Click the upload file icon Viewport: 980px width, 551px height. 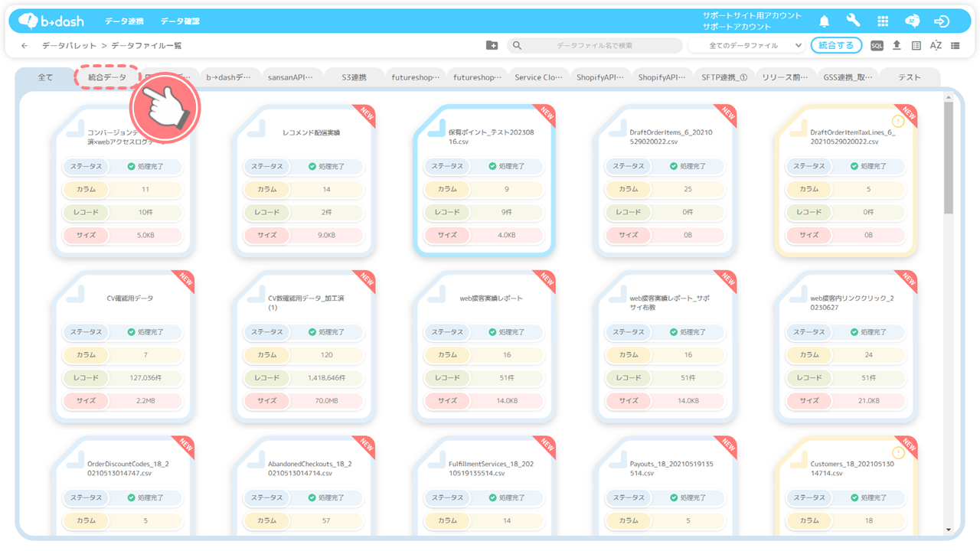tap(897, 46)
